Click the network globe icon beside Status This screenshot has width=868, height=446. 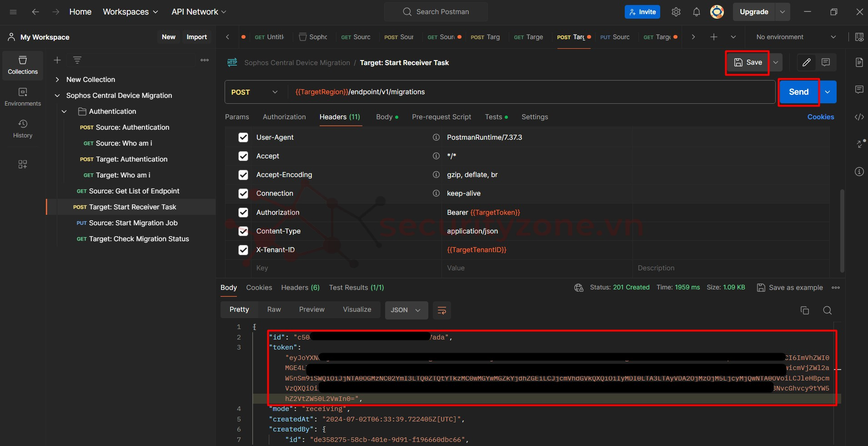click(579, 288)
